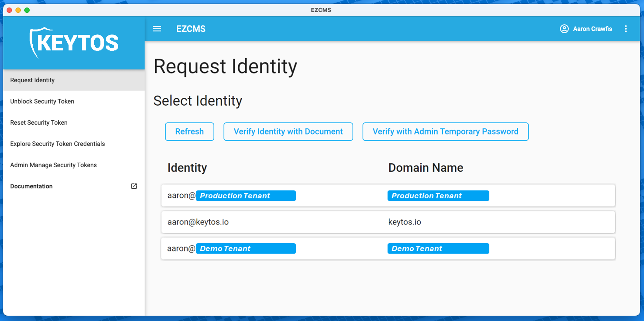Viewport: 644px width, 321px height.
Task: Click Verify with Admin Temporary Password
Action: [445, 131]
